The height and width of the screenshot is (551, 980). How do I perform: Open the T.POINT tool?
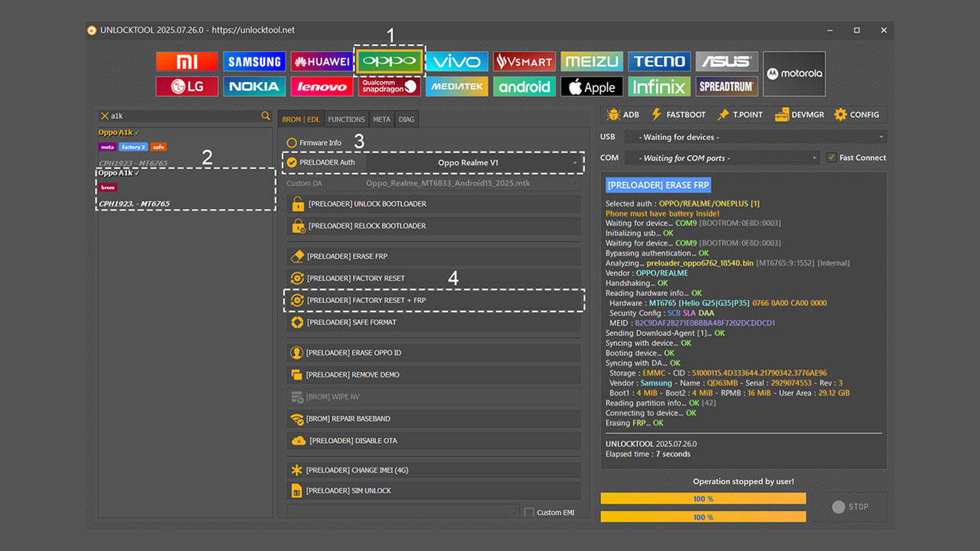click(x=740, y=115)
